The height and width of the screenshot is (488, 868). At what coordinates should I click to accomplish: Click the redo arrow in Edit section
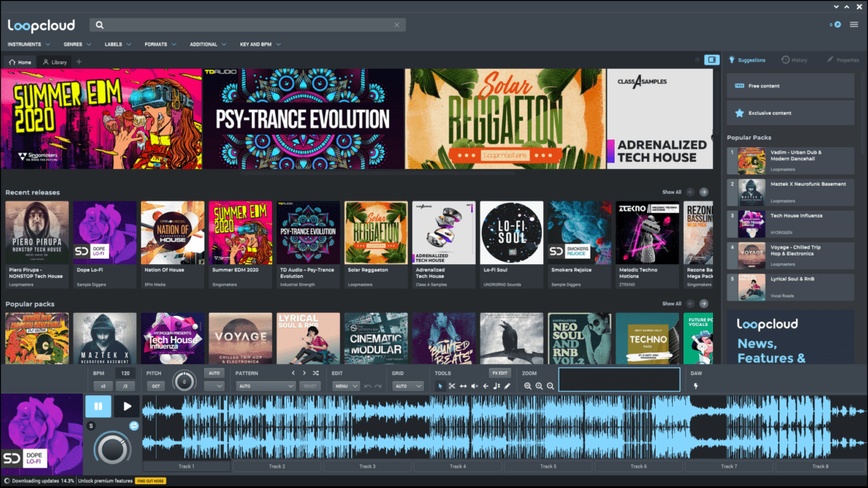click(378, 387)
